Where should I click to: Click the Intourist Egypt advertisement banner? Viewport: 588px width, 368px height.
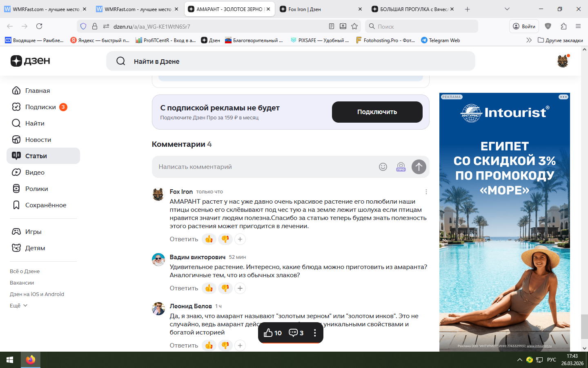point(505,222)
